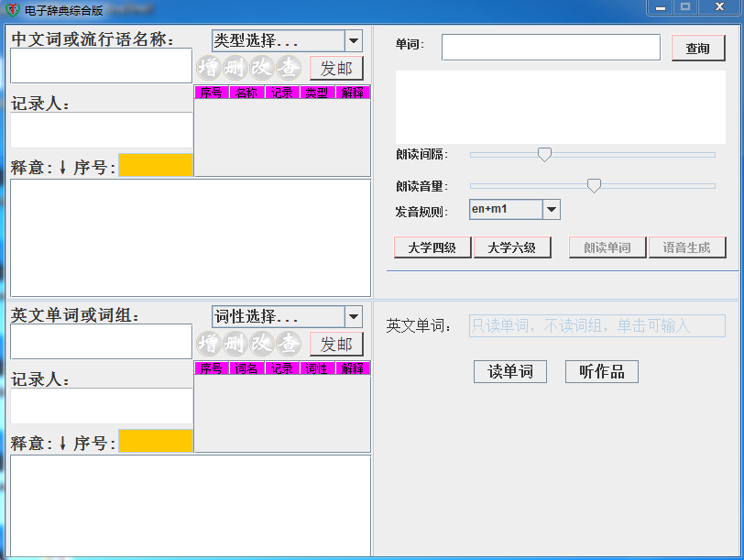Click the 增 (add) icon for English words

(208, 344)
